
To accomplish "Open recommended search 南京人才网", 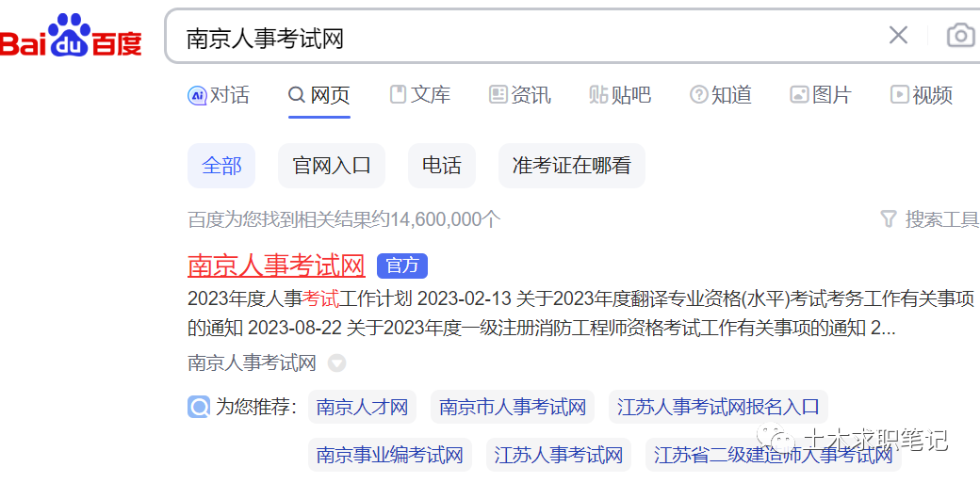I will pos(362,408).
